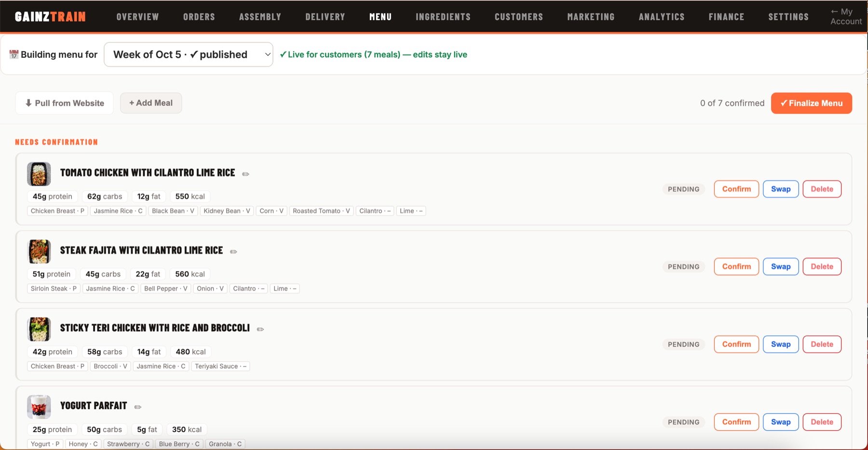
Task: Click Pull from Website button
Action: tap(65, 103)
